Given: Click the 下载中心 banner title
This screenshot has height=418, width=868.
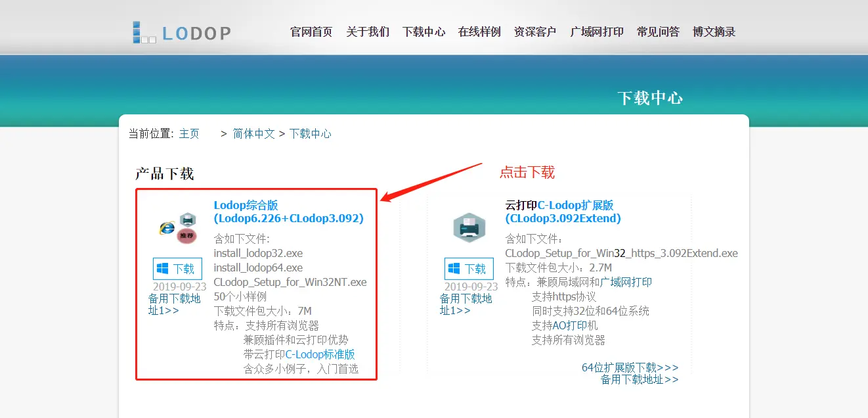Looking at the screenshot, I should click(x=650, y=99).
